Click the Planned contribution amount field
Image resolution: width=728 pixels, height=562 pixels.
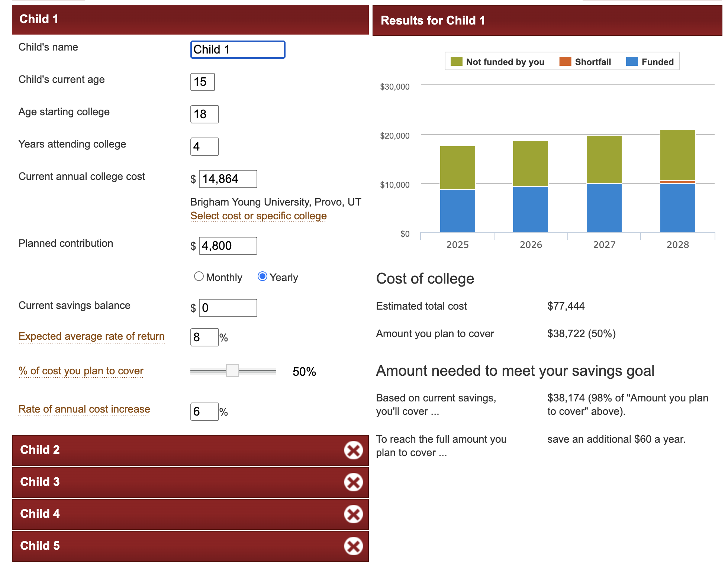pyautogui.click(x=228, y=246)
